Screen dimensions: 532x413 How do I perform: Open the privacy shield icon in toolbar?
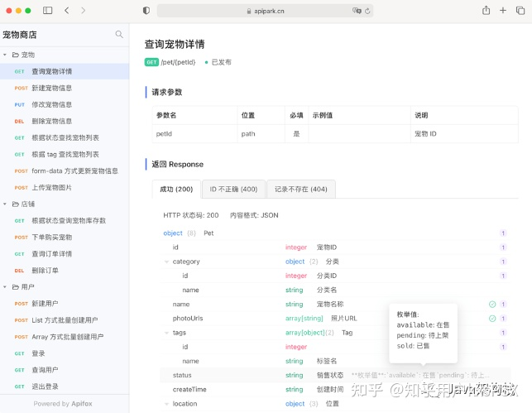pos(146,11)
